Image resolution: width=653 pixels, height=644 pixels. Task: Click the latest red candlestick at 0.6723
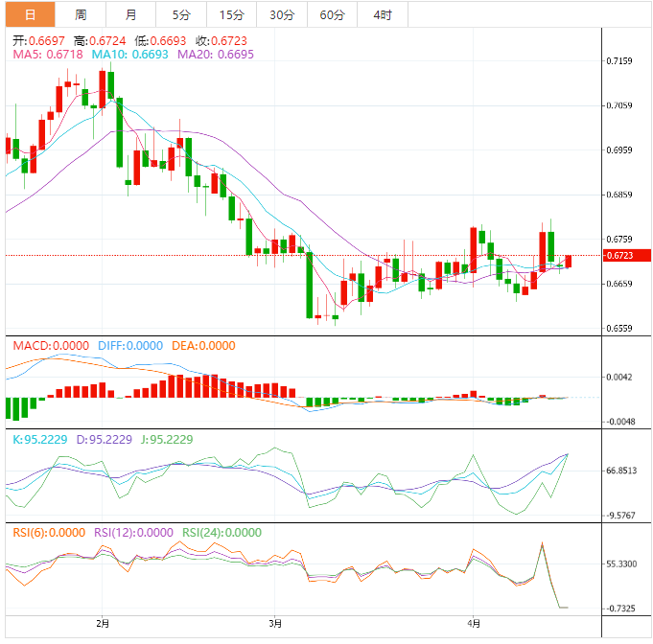click(x=568, y=261)
